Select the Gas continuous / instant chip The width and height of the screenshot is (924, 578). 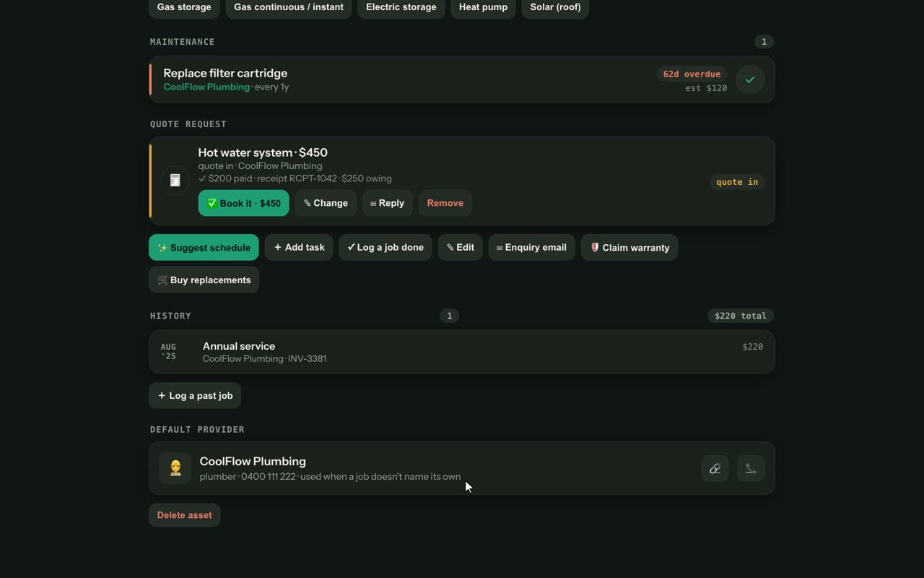click(289, 7)
